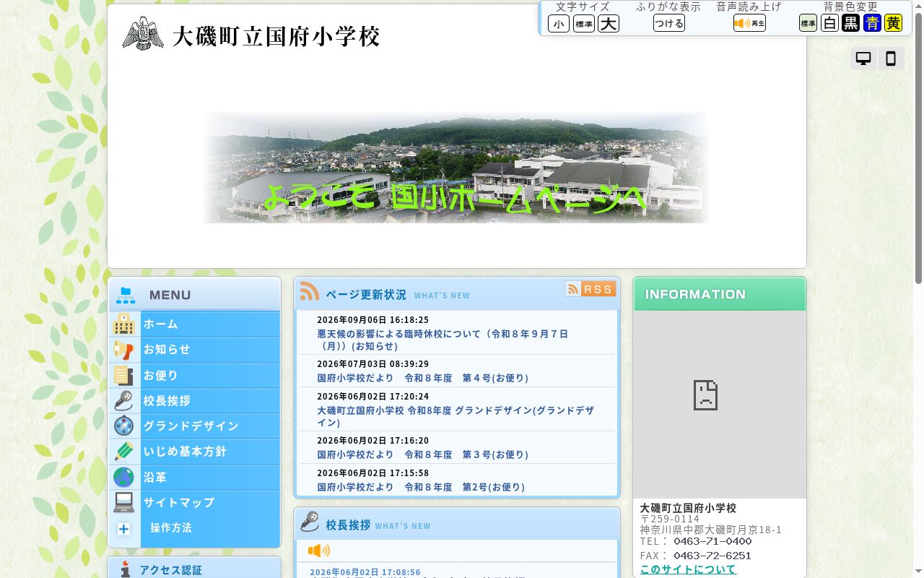Click the アクセス認証 info icon
Viewport: 924px width, 578px height.
(x=126, y=569)
